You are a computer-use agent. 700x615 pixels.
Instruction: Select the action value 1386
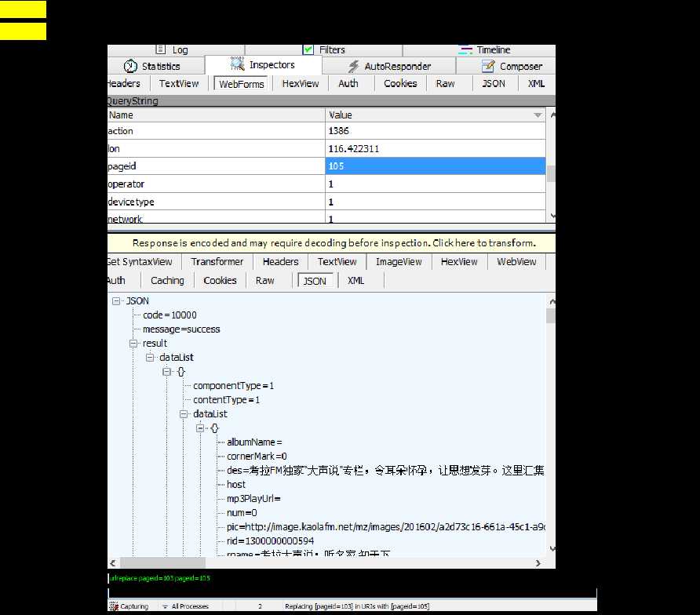pos(436,131)
